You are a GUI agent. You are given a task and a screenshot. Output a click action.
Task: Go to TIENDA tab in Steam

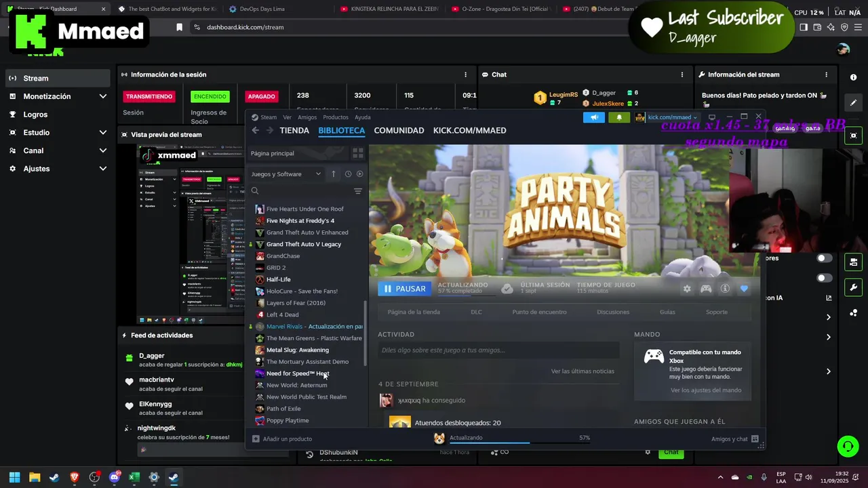coord(294,130)
